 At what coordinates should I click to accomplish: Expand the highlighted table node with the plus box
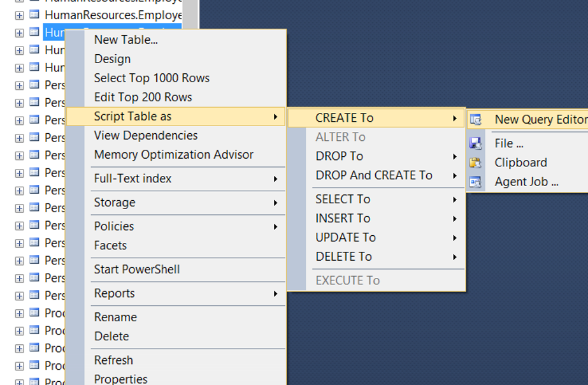point(19,33)
